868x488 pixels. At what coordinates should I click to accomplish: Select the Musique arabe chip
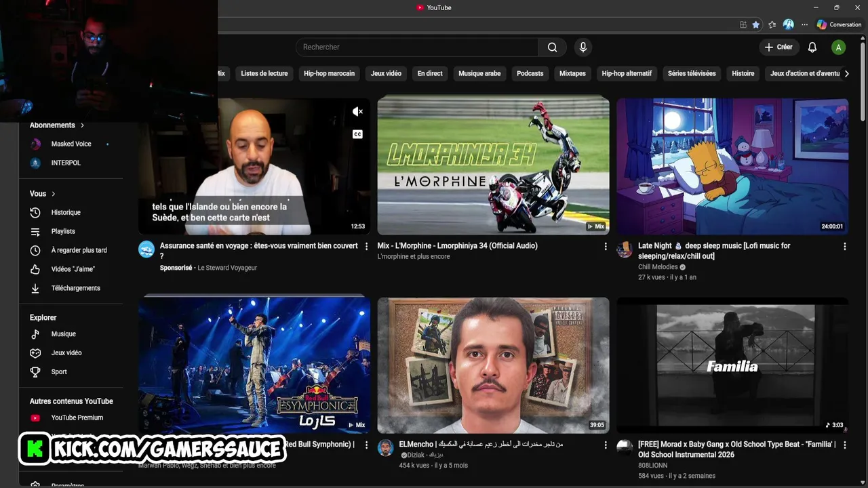pyautogui.click(x=479, y=73)
